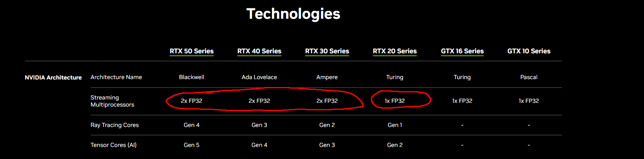Click the Gen 4 Ray Tracing Cores cell

192,125
